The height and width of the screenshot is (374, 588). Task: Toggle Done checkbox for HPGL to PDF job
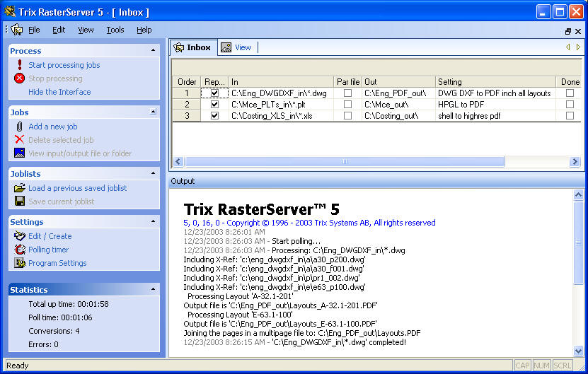[x=570, y=104]
